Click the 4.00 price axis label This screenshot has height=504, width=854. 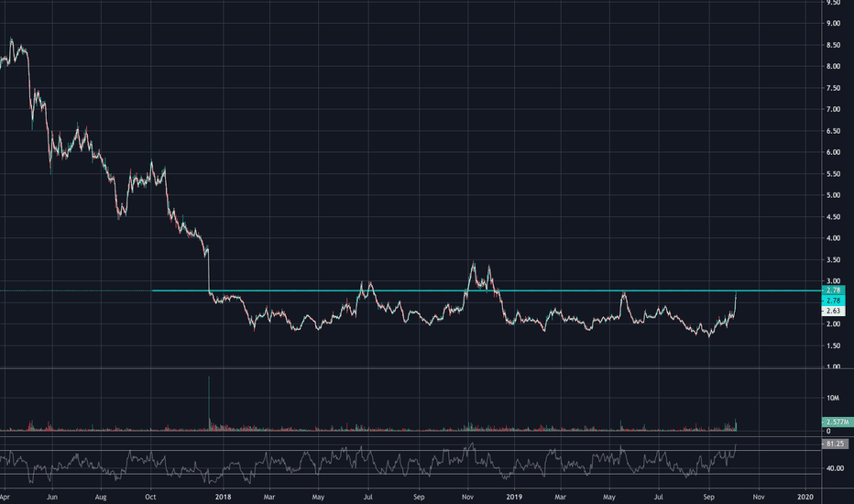(x=833, y=238)
